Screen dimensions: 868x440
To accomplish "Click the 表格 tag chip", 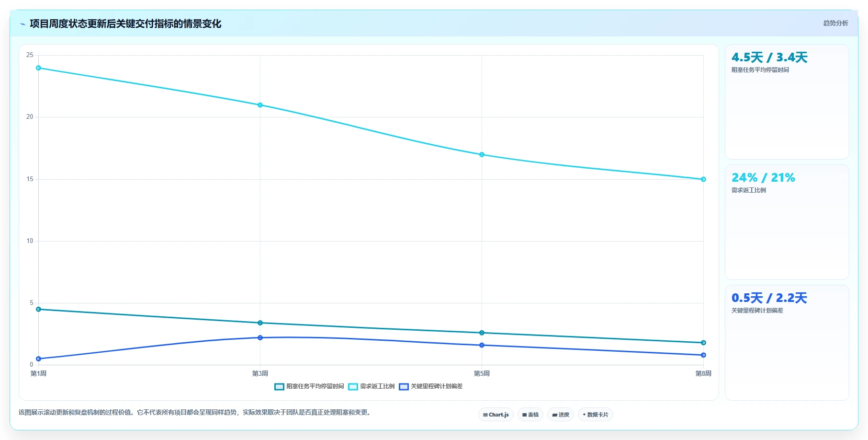I will (x=530, y=415).
